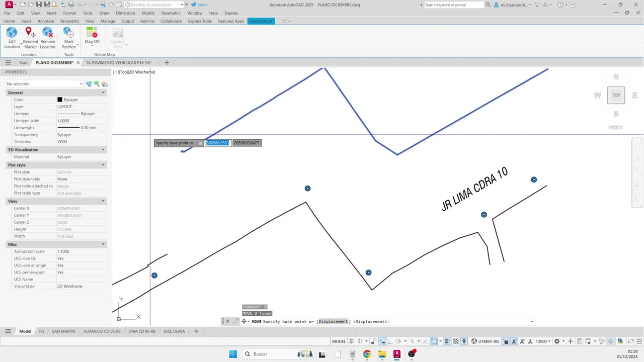Click the Save icon in Quick Access toolbar
This screenshot has width=644, height=362.
(39, 5)
